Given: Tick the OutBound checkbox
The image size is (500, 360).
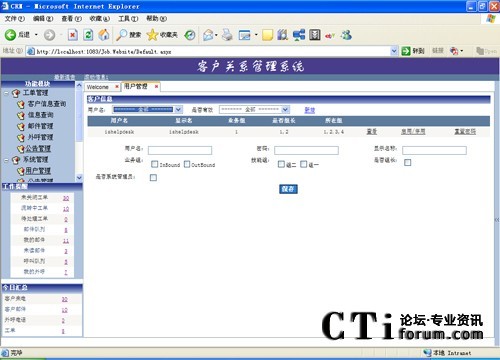Looking at the screenshot, I should [187, 164].
